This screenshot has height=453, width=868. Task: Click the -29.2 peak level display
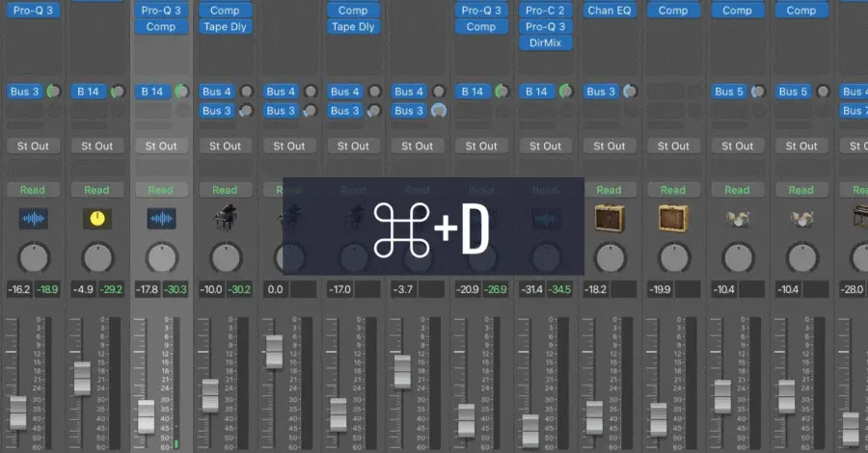click(x=111, y=289)
